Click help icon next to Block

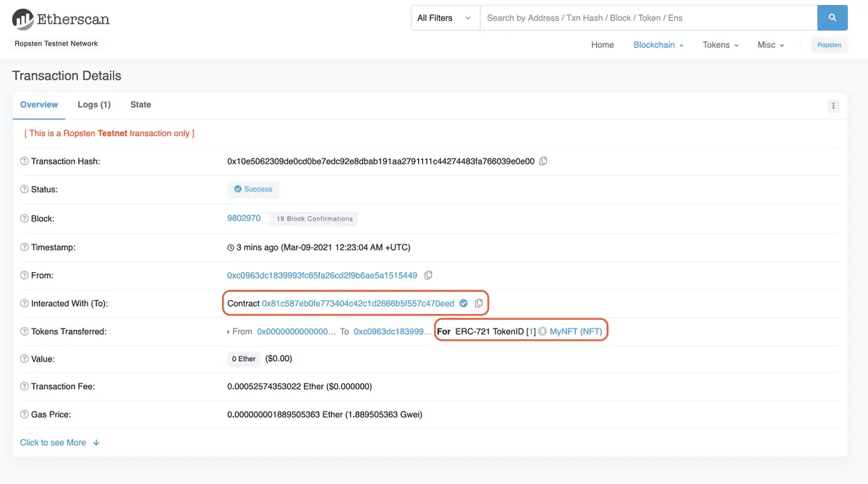click(x=25, y=218)
